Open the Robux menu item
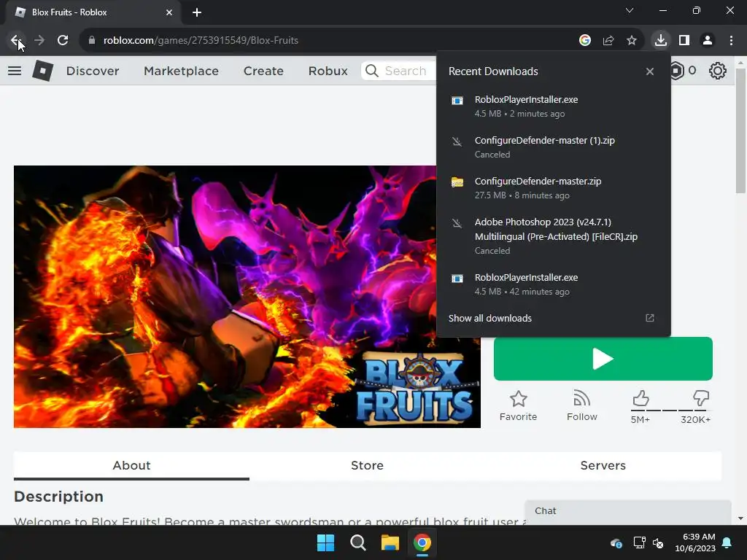 (x=328, y=71)
